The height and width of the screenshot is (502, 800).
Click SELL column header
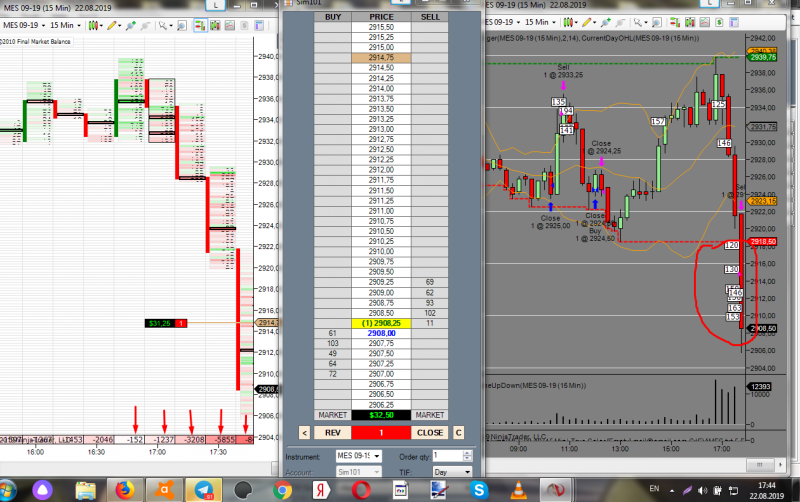tap(430, 17)
